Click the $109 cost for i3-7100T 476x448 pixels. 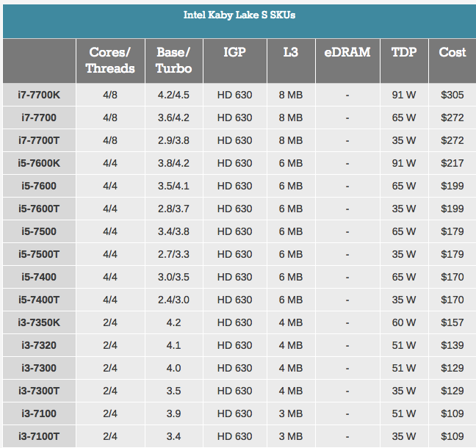(x=452, y=436)
